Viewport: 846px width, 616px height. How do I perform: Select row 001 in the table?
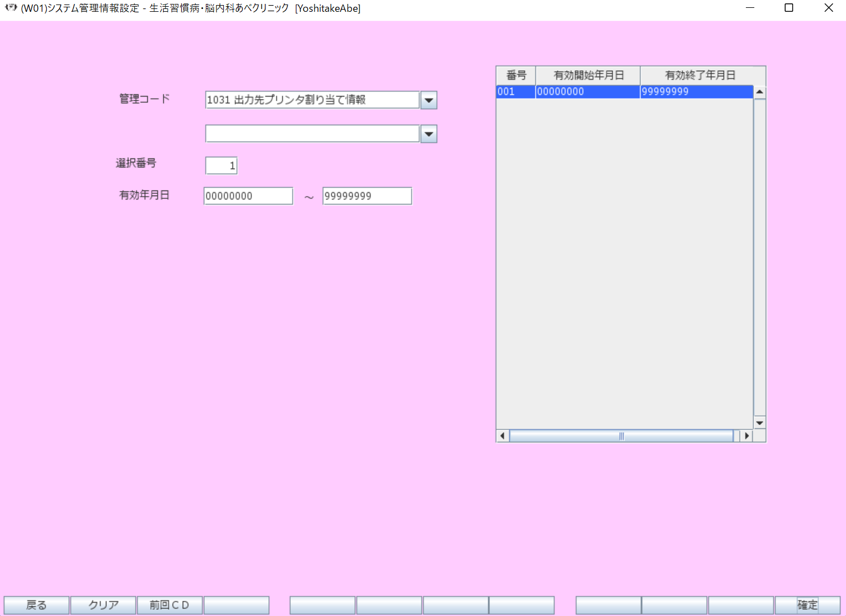pyautogui.click(x=624, y=92)
